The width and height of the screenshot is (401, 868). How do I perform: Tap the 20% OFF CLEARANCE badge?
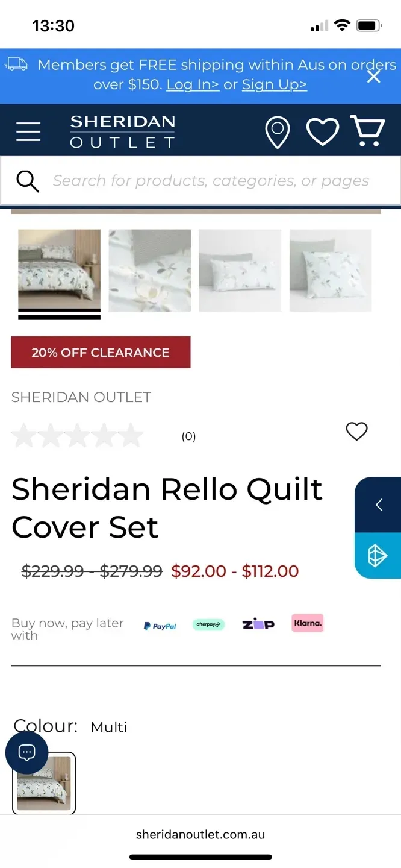101,353
